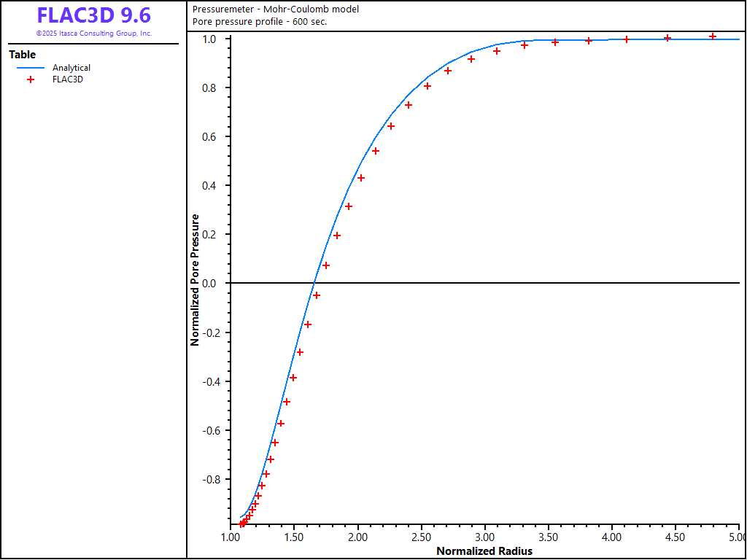Pick the red plus marker nearest 0.2 pressure
The width and height of the screenshot is (747, 560).
point(337,236)
